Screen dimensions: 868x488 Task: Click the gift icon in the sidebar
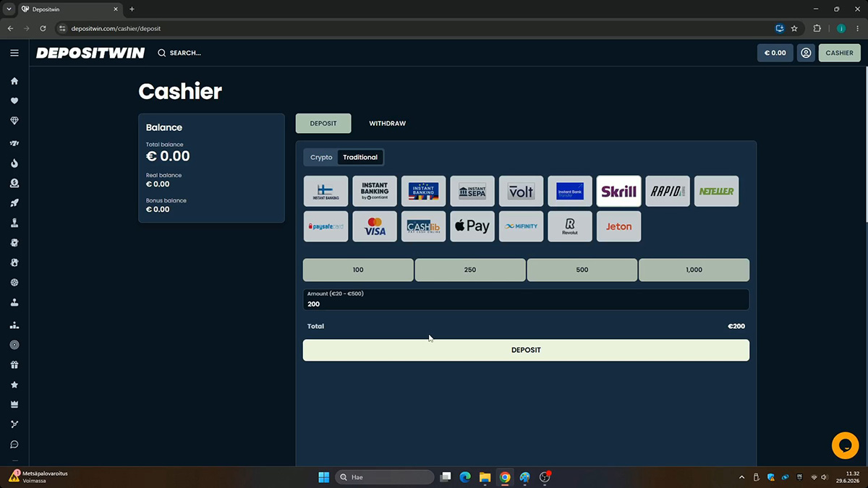click(14, 365)
